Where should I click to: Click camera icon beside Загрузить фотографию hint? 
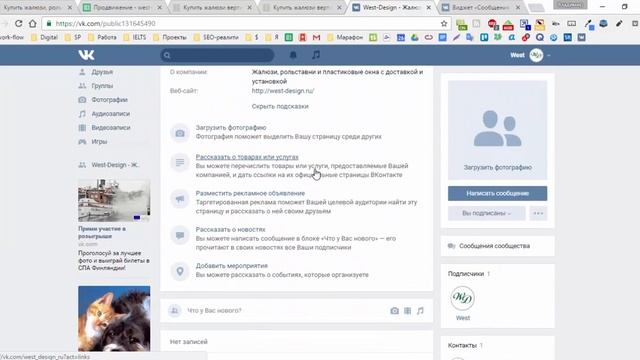click(180, 133)
